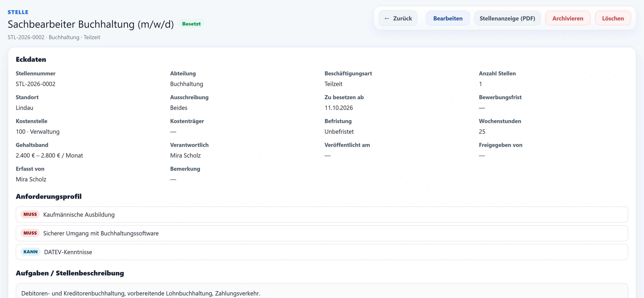Screen dimensions: 644x298
Task: Delete the position with Löschen
Action: 613,18
